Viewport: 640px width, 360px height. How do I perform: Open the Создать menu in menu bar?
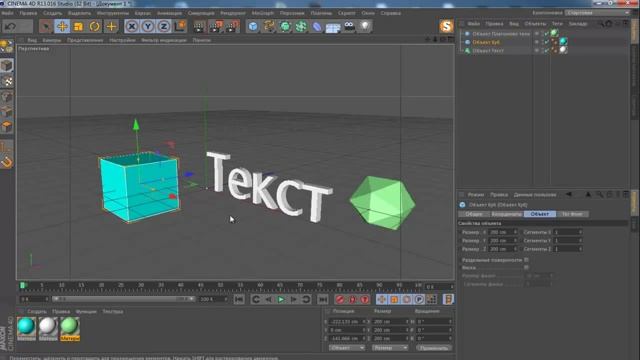click(x=53, y=13)
